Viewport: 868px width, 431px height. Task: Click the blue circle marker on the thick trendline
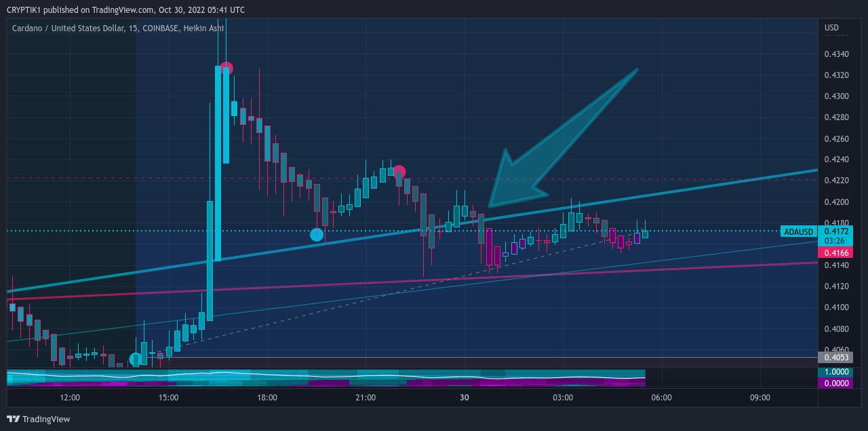tap(317, 235)
